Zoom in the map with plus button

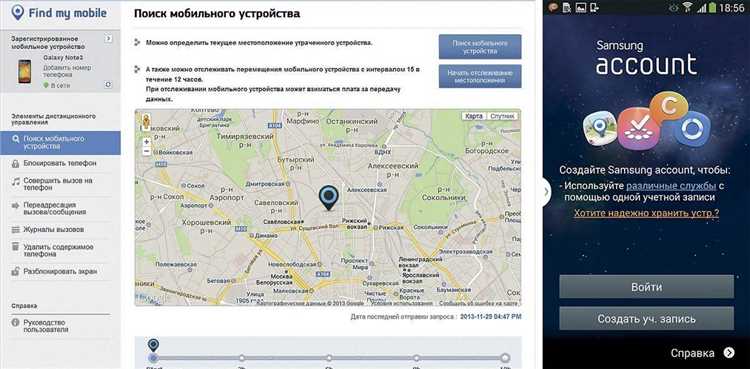(x=147, y=142)
